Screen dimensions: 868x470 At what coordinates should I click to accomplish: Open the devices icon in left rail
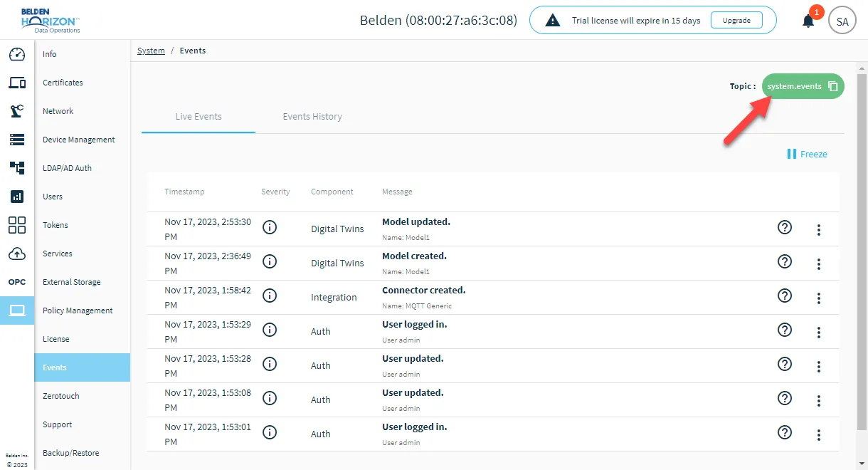click(x=17, y=83)
